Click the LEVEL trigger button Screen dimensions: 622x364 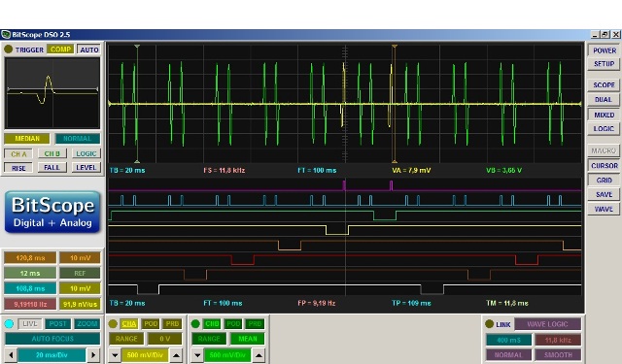point(86,168)
